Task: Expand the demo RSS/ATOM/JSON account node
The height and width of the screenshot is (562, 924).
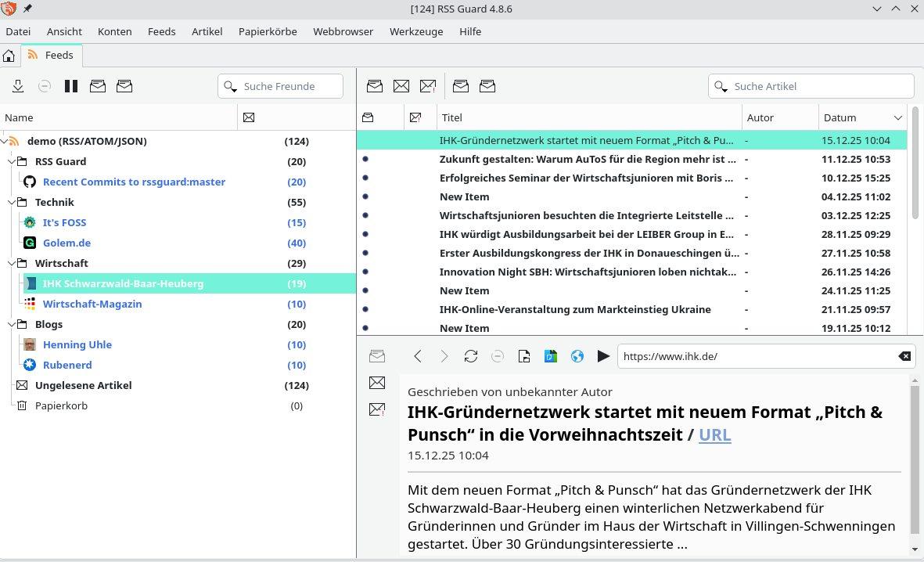Action: pos(4,141)
